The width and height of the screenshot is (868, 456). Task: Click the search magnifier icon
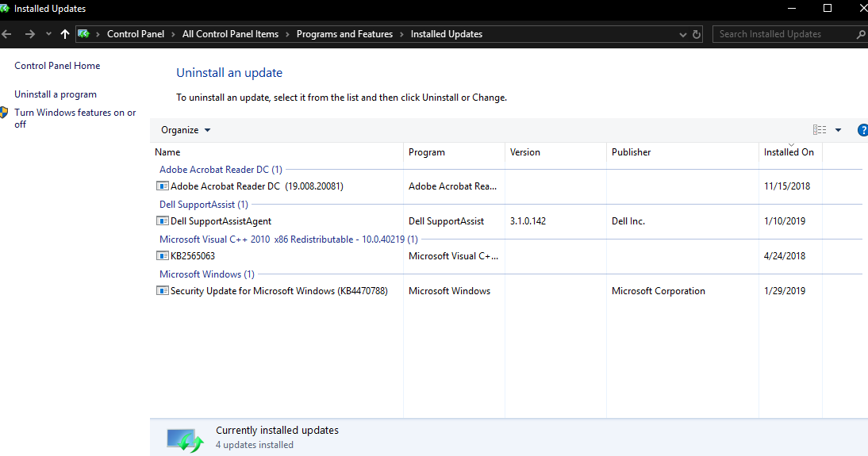coord(861,34)
